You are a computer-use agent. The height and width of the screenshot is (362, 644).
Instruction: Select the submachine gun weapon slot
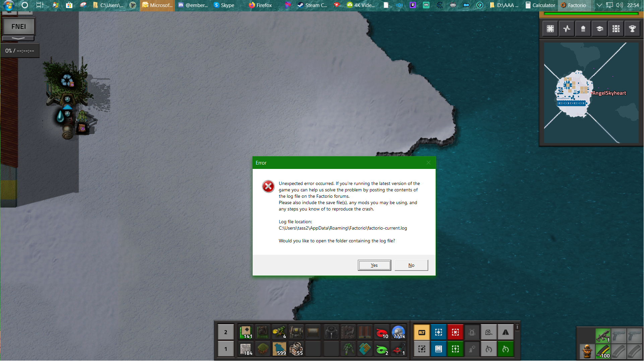(x=603, y=335)
